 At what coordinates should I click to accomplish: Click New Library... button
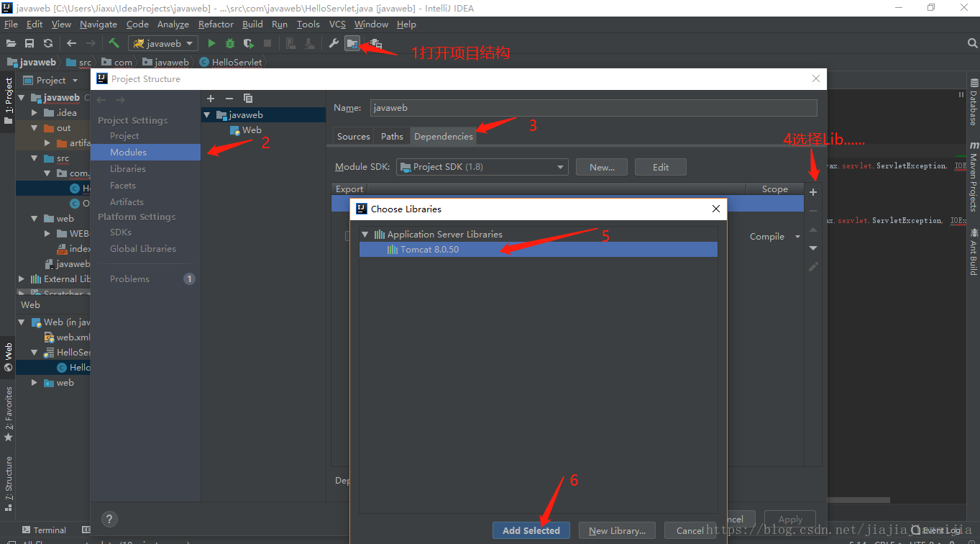click(x=617, y=530)
